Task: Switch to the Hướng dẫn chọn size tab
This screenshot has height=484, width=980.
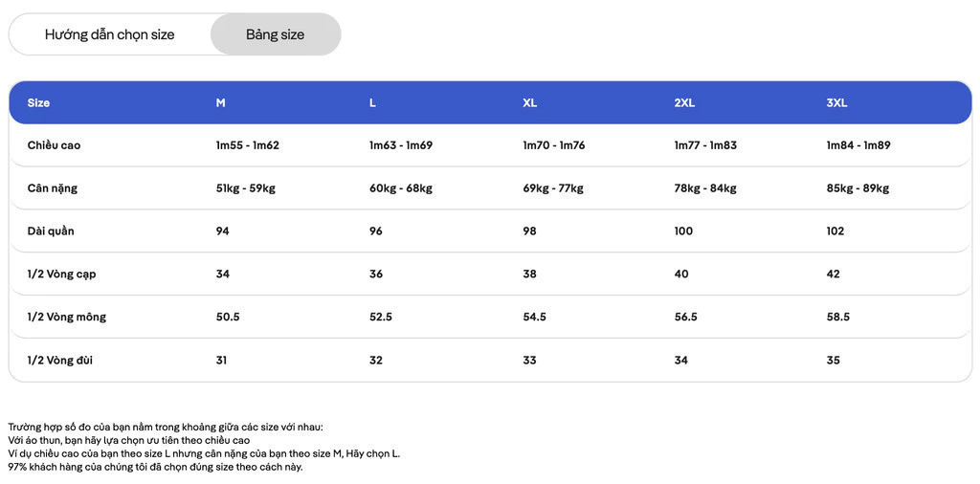Action: tap(110, 34)
